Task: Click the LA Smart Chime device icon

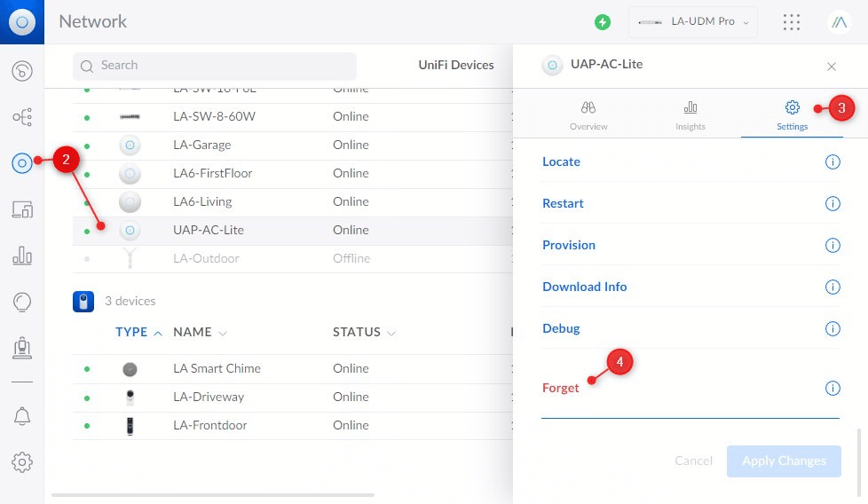Action: 130,369
